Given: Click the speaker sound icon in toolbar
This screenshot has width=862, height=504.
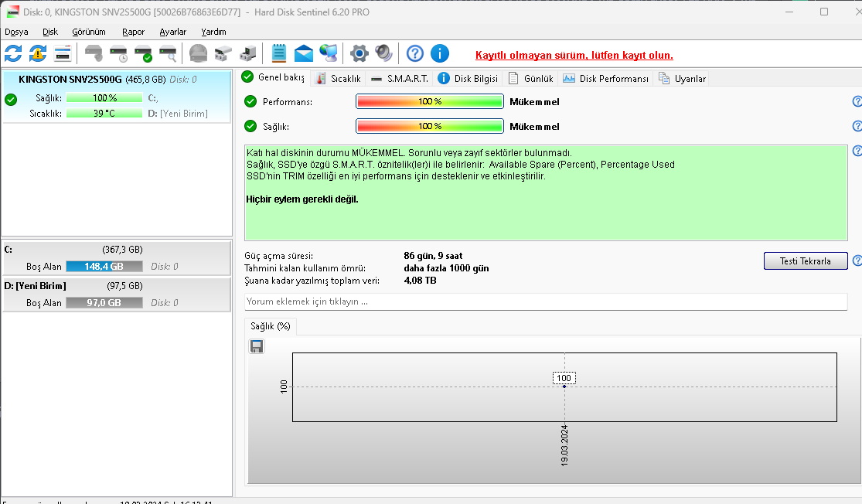Looking at the screenshot, I should click(383, 53).
